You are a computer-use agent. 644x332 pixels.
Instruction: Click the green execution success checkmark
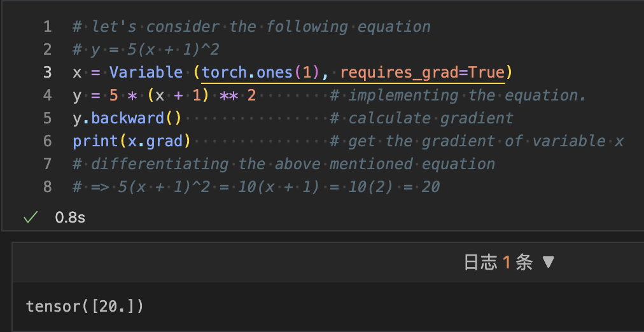pos(29,218)
